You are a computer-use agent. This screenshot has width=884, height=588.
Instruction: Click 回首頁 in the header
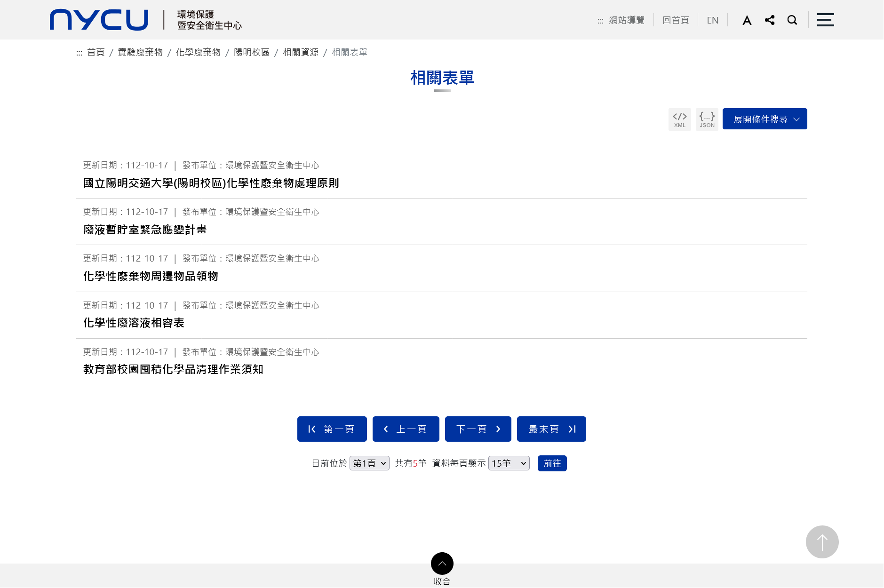[675, 20]
